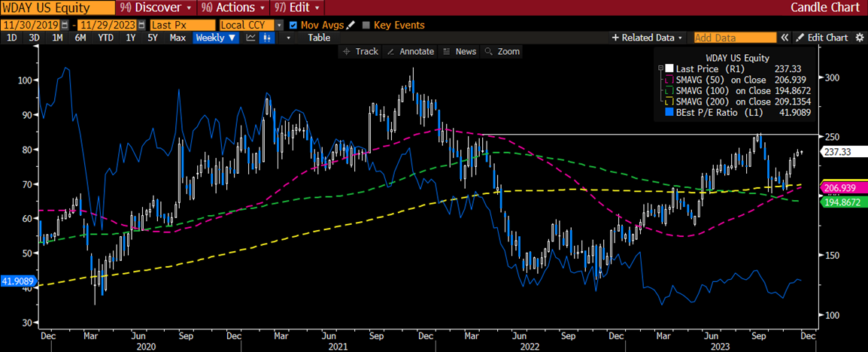
Task: Open chart type dropdown arrow before Table
Action: tap(288, 38)
